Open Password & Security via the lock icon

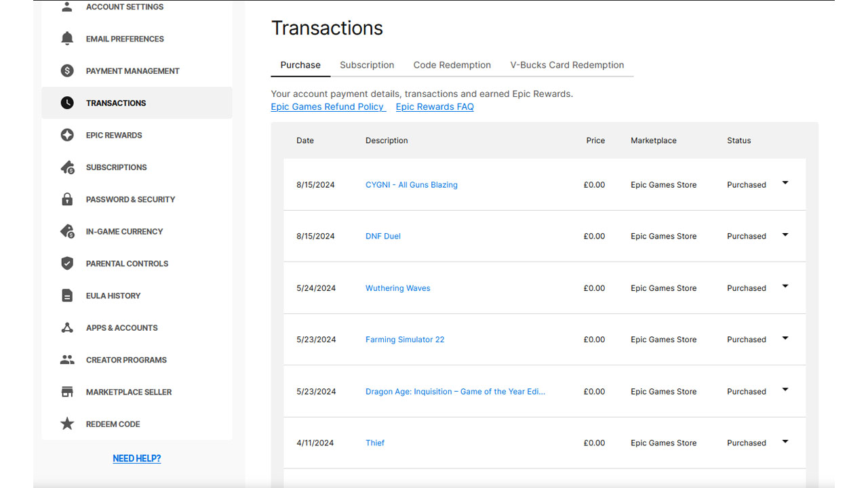[x=66, y=199]
